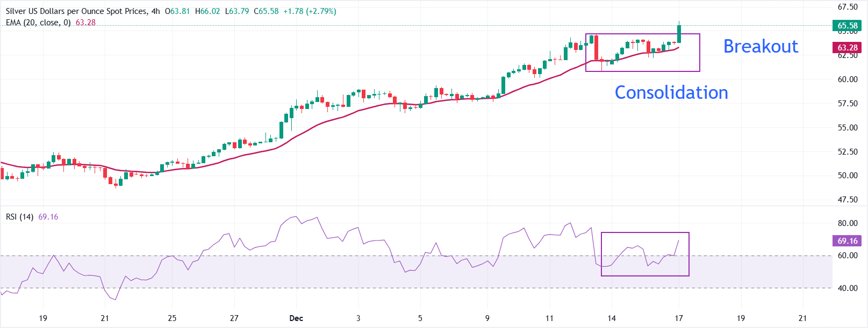Select the Breakout text annotation
This screenshot has height=328, width=868.
[x=761, y=47]
